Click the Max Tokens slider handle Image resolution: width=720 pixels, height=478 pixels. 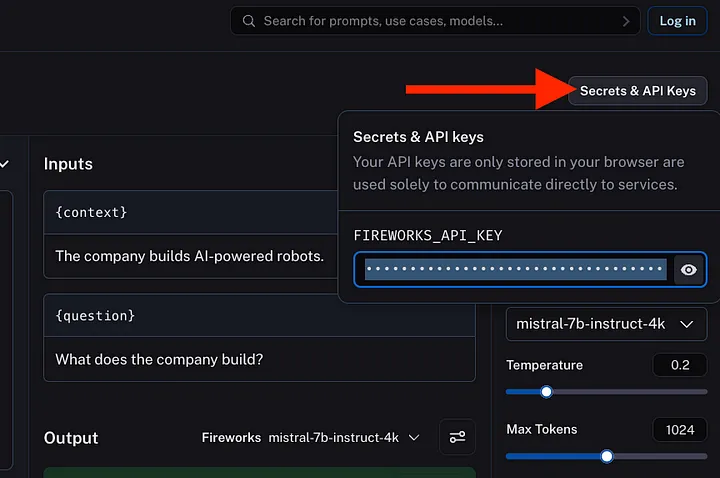606,456
